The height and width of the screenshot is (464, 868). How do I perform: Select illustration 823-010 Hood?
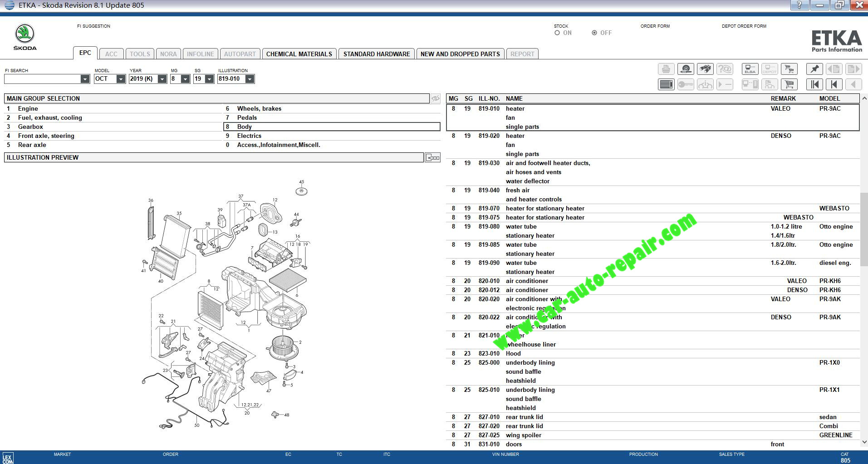point(653,353)
